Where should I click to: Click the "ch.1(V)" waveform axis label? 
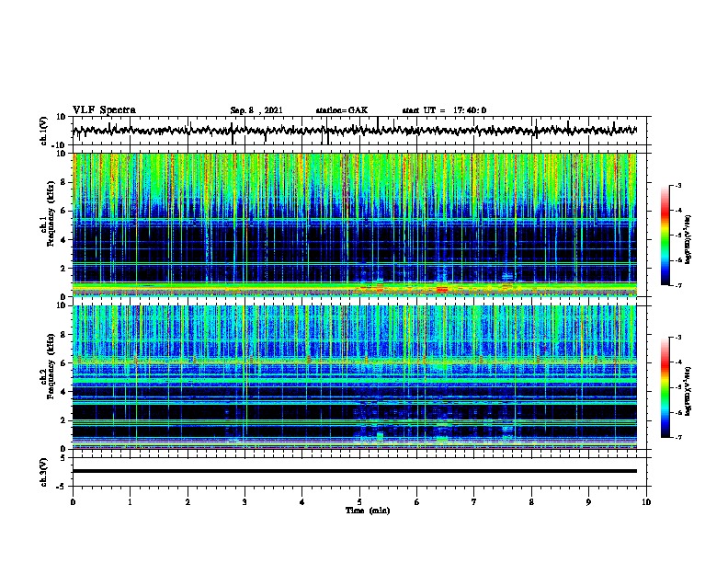tap(43, 131)
